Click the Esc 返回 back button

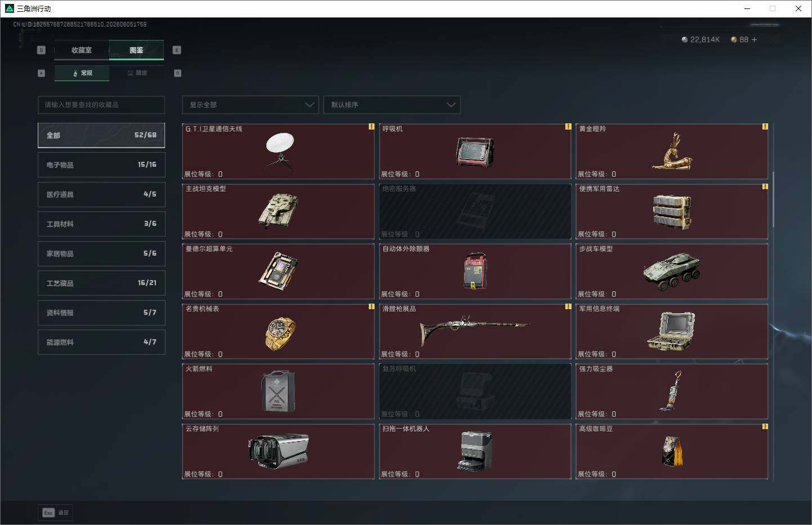click(55, 513)
